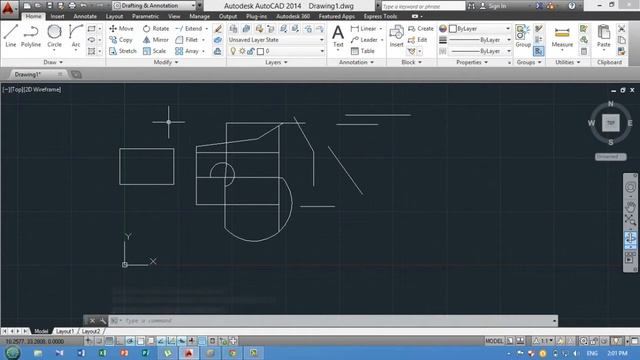The image size is (640, 360).
Task: Choose the Scale command
Action: (154, 51)
